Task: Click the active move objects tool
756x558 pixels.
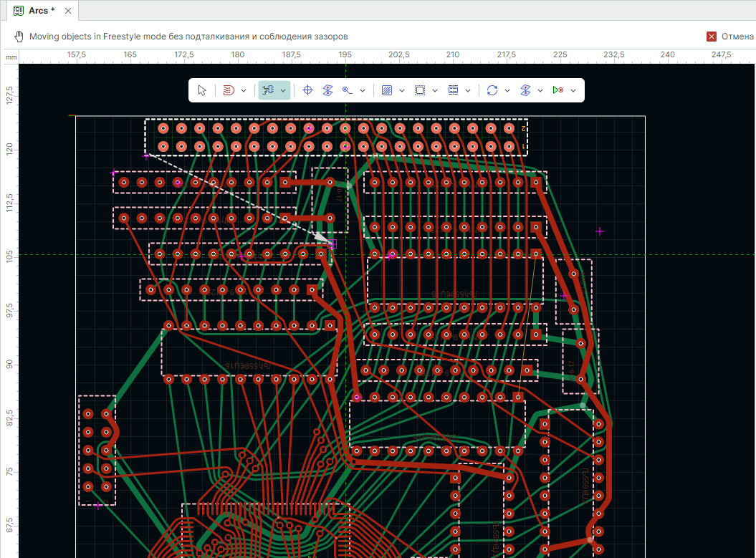Action: point(269,90)
